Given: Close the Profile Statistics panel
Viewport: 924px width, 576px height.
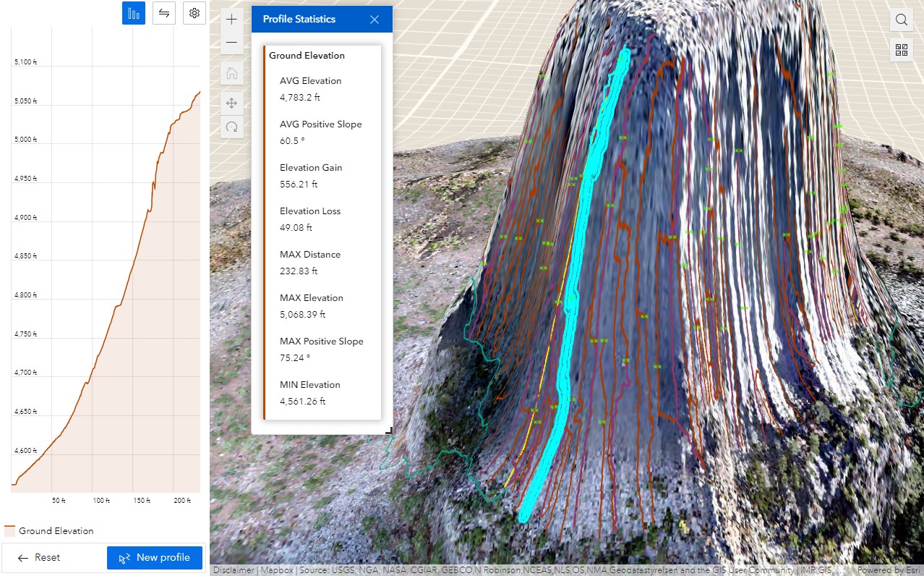Looking at the screenshot, I should (x=375, y=19).
